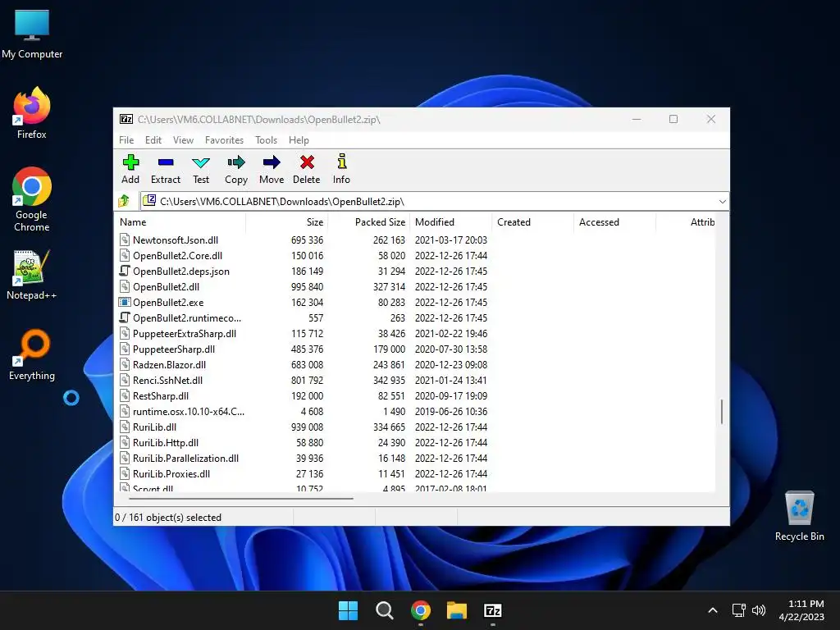Image resolution: width=840 pixels, height=630 pixels.
Task: Show hidden system tray icons
Action: 713,610
